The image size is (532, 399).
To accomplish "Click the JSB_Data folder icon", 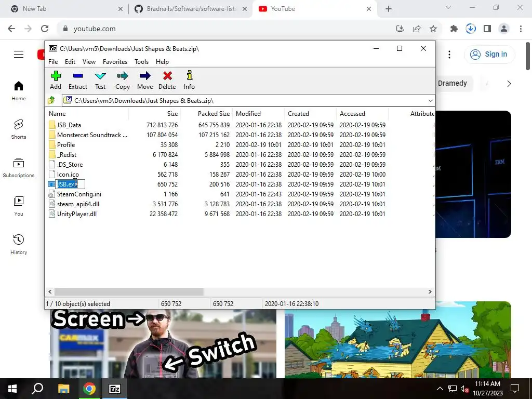I will pyautogui.click(x=52, y=125).
